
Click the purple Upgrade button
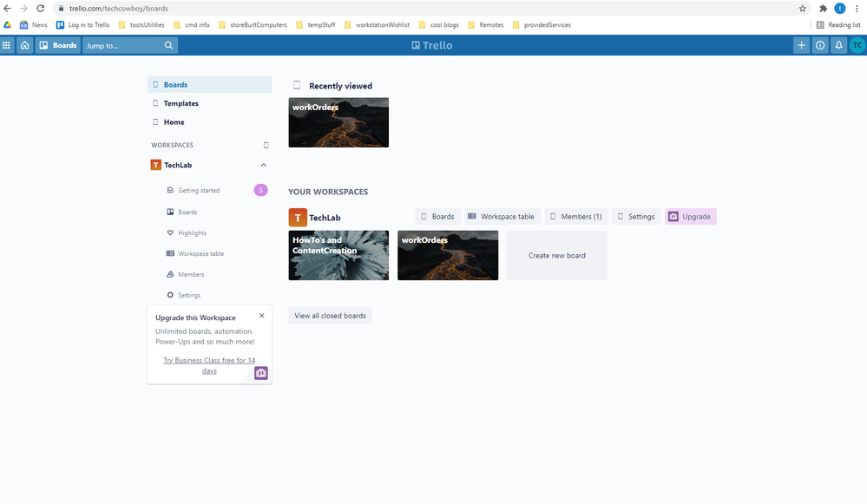(691, 217)
